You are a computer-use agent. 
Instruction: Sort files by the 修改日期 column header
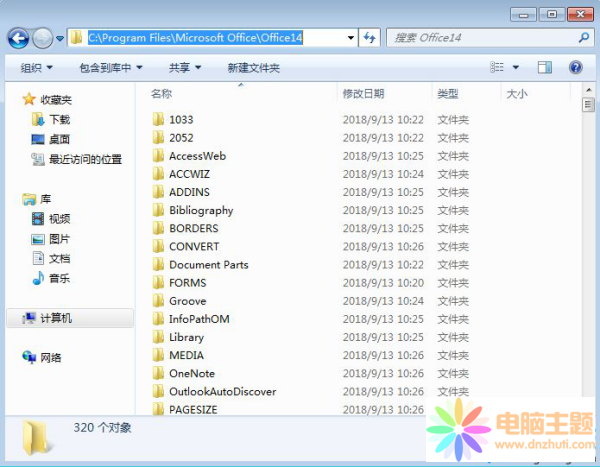click(x=363, y=93)
